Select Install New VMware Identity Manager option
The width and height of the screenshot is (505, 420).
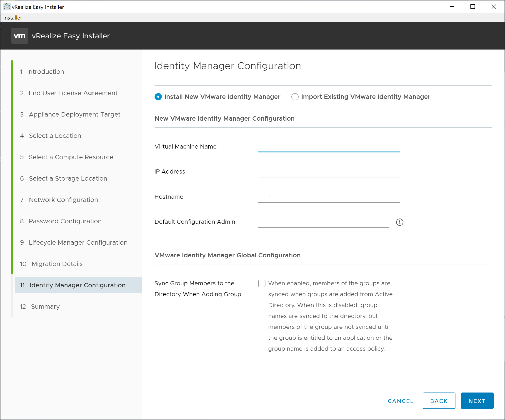pyautogui.click(x=158, y=97)
